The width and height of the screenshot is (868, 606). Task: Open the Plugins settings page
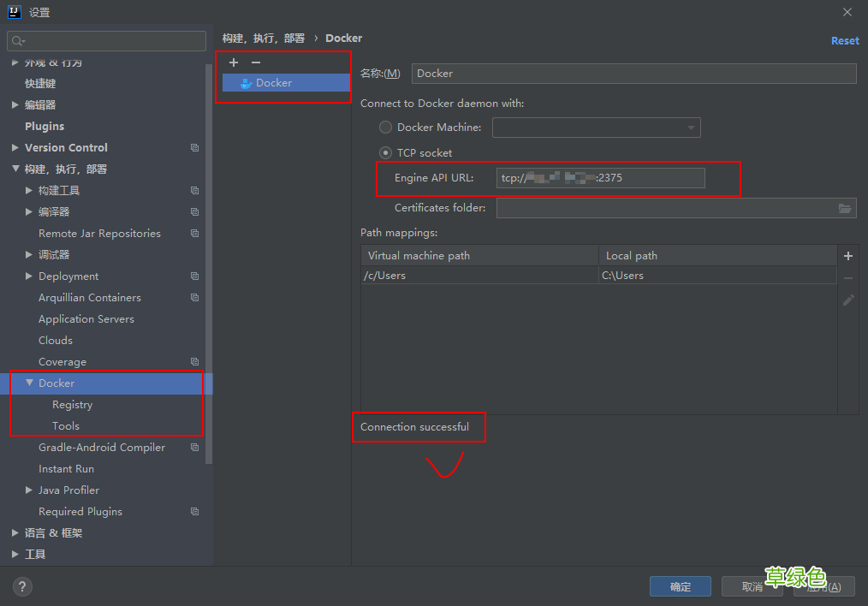(45, 127)
